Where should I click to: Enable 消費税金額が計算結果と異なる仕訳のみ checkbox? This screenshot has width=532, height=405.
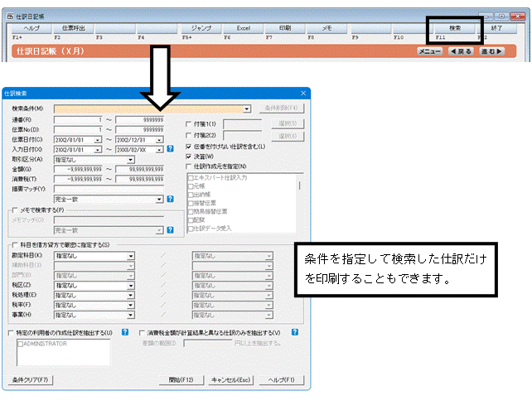point(142,333)
